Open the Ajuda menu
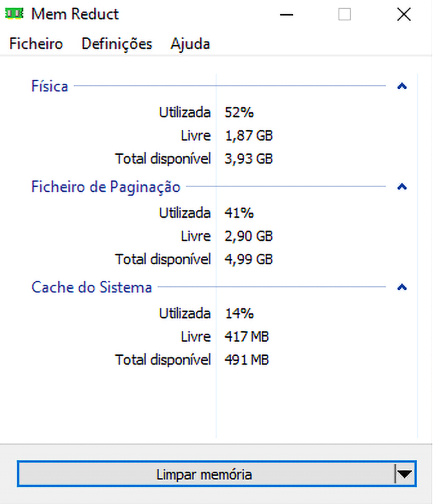The width and height of the screenshot is (433, 504). click(x=190, y=44)
